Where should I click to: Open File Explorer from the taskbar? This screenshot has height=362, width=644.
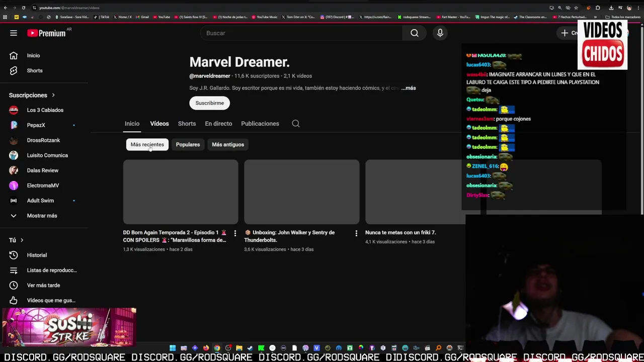pyautogui.click(x=239, y=348)
